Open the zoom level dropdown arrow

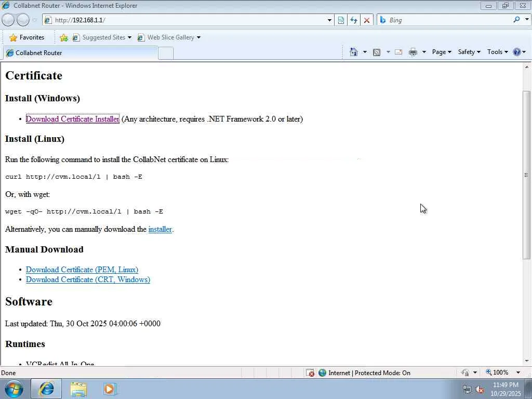click(x=518, y=373)
